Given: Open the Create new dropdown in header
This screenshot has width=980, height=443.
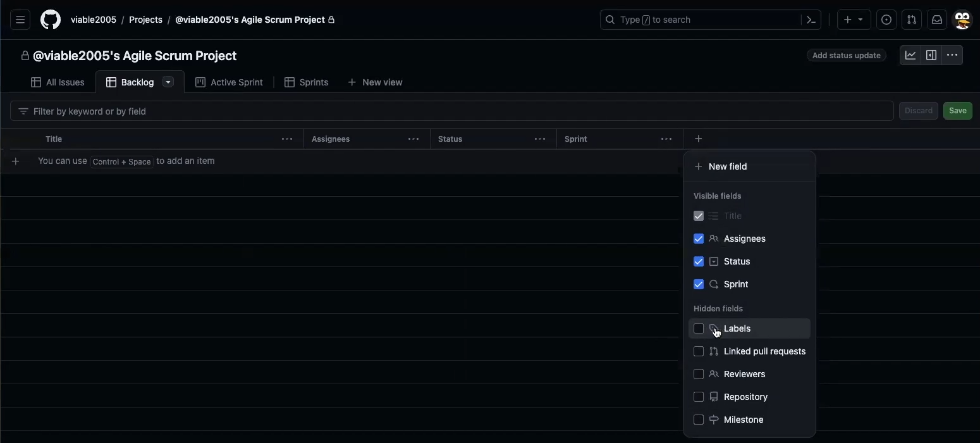Looking at the screenshot, I should (x=854, y=20).
